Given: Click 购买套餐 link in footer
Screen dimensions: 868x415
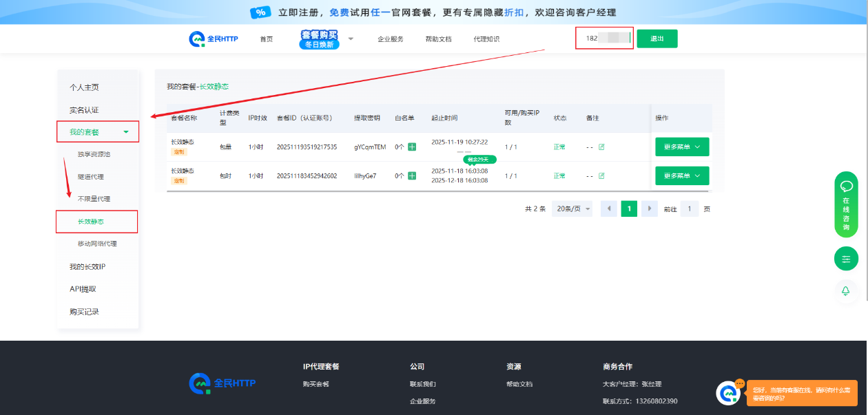Looking at the screenshot, I should [316, 384].
